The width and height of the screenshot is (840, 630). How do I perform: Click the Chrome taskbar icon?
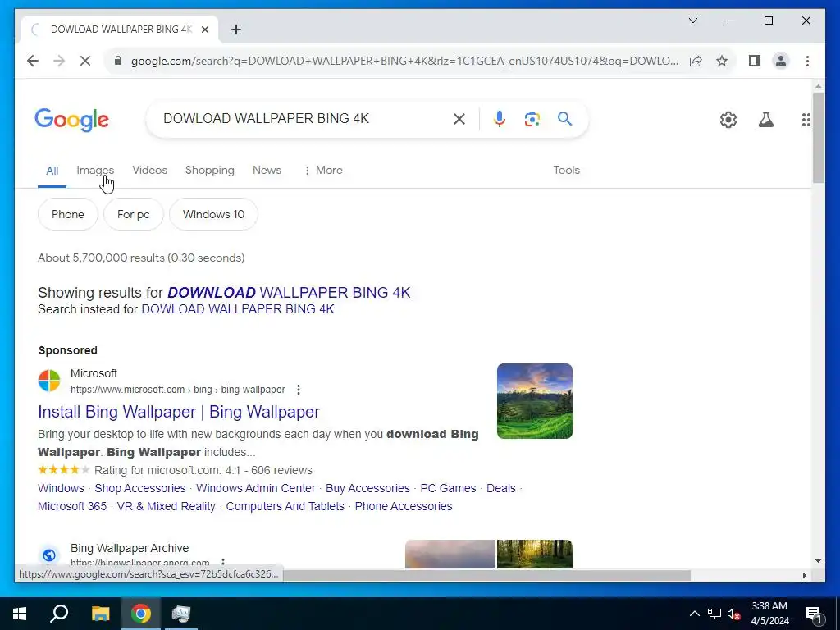pyautogui.click(x=141, y=614)
